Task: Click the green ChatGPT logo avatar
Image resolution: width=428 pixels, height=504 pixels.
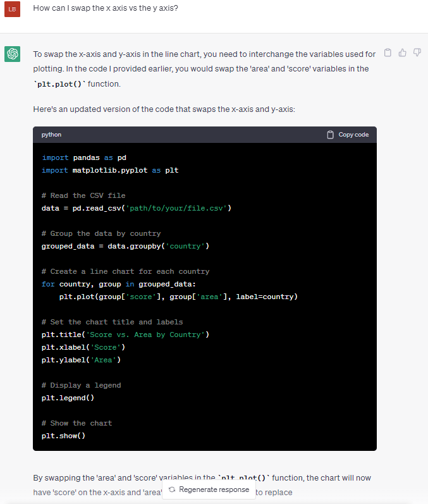Action: (x=13, y=54)
